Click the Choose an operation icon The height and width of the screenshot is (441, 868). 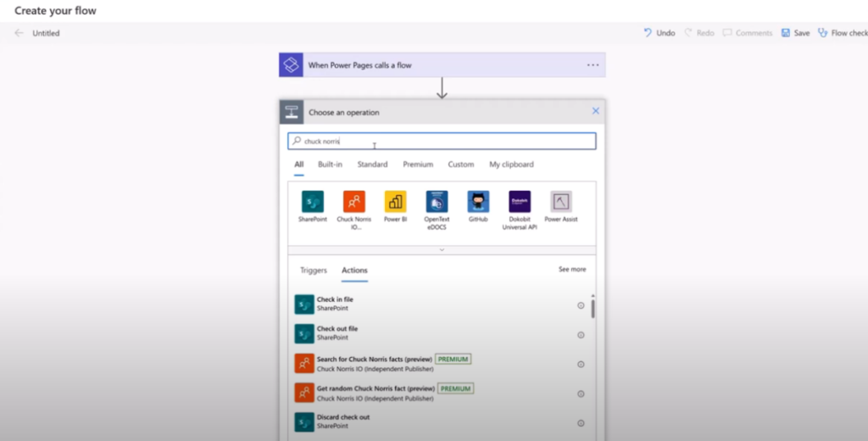pyautogui.click(x=292, y=112)
